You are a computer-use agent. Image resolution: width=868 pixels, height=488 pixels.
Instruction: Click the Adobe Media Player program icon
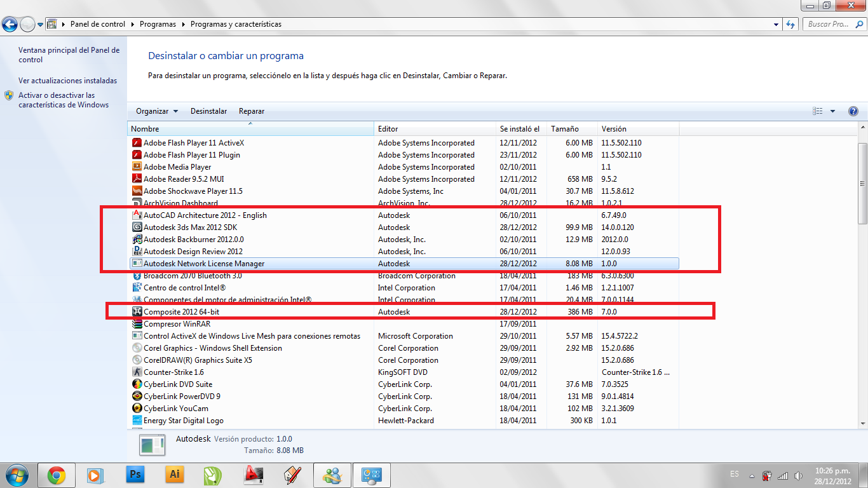tap(137, 167)
